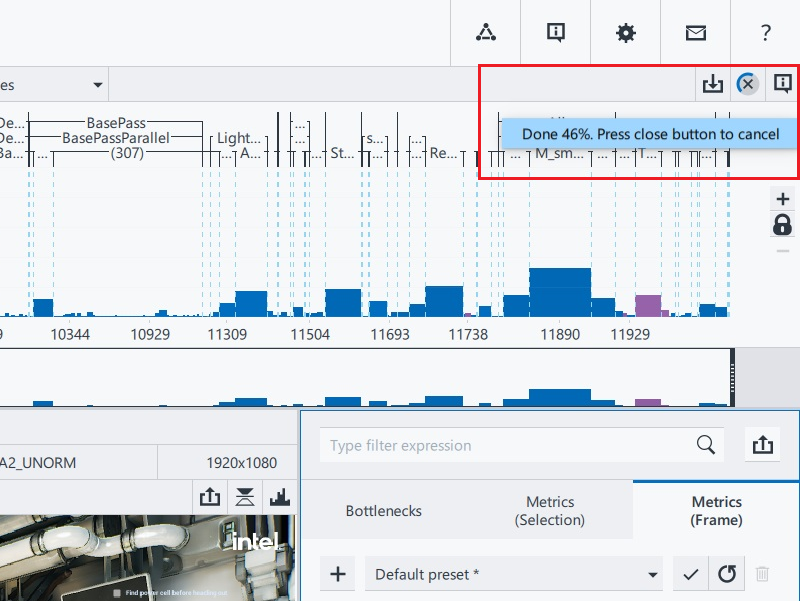Zoom in with the plus button beside the graph
Screen dimensions: 800x601
pyautogui.click(x=783, y=198)
